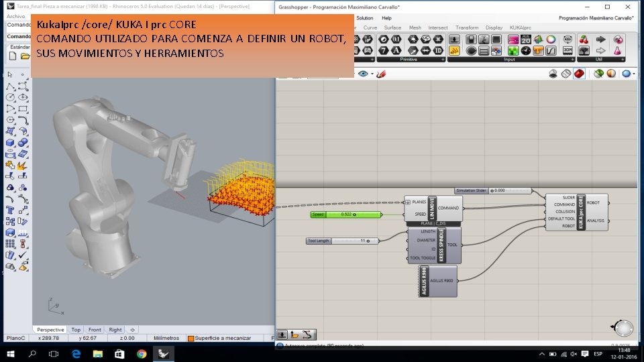Image resolution: width=644 pixels, height=362 pixels.
Task: Click the 'Superficie a mecanizar' layer label
Action: (223, 338)
